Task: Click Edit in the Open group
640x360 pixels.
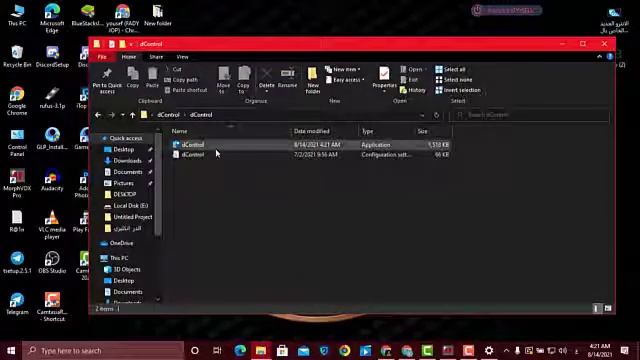Action: (x=409, y=80)
